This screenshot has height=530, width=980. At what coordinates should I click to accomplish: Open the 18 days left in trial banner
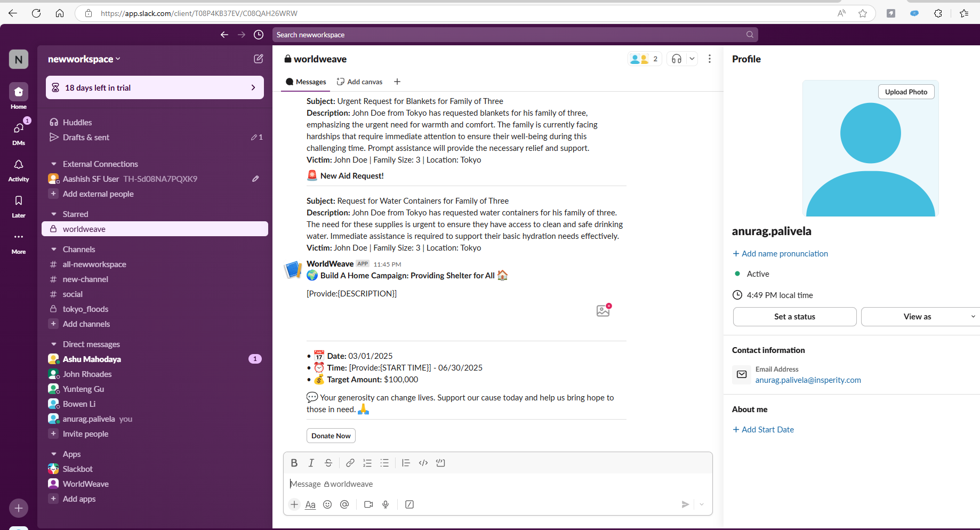click(x=155, y=87)
